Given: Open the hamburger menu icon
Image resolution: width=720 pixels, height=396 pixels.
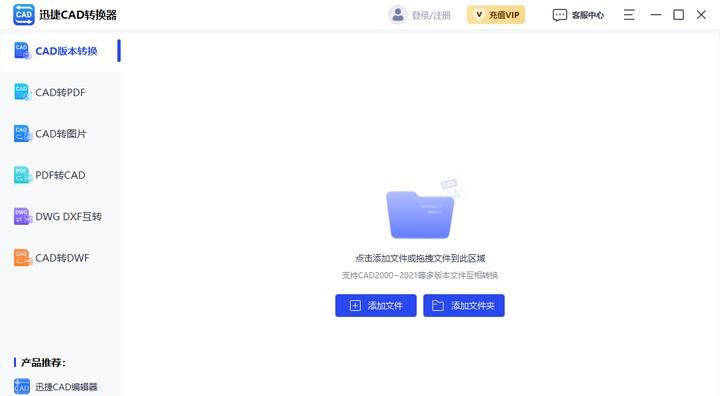Looking at the screenshot, I should click(x=629, y=15).
